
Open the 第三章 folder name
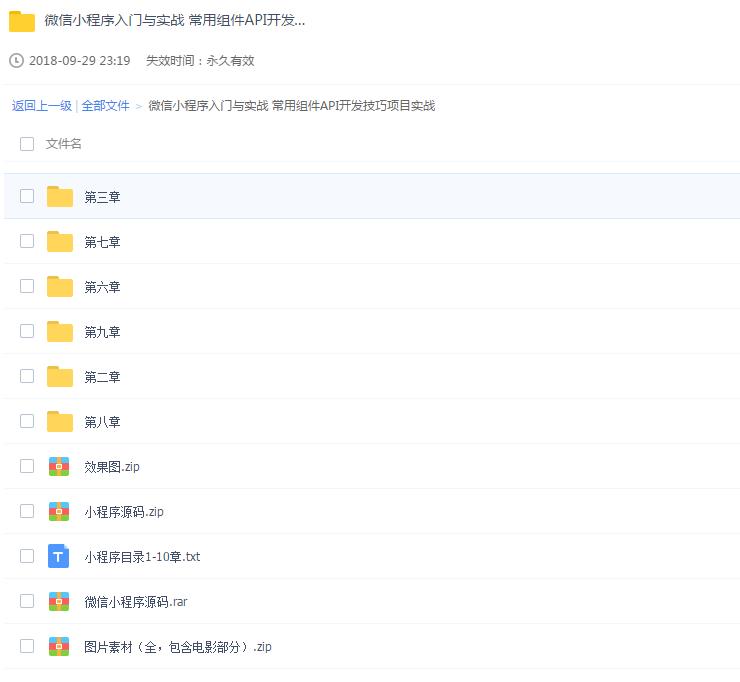[102, 197]
